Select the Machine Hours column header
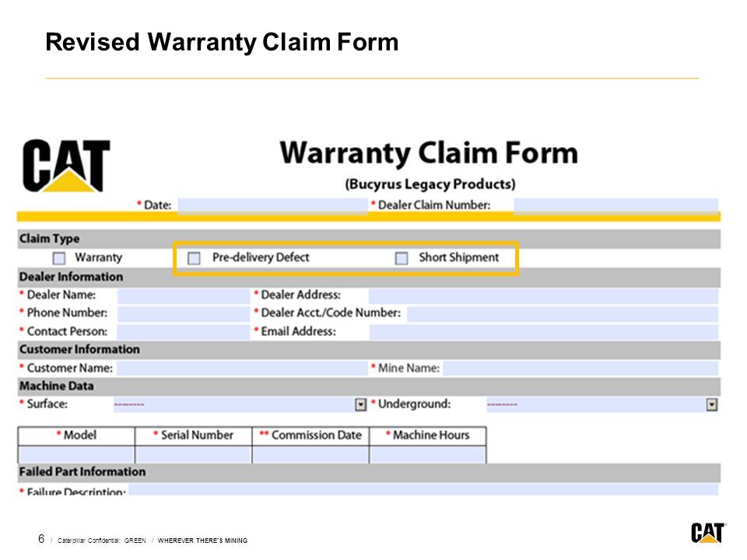 (x=428, y=436)
